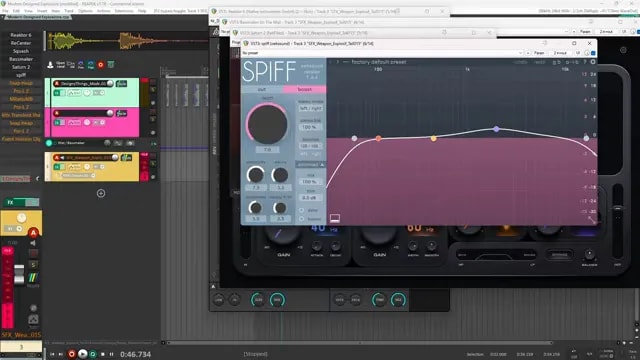Select the purple EQ node in Spiff
This screenshot has width=640, height=360.
pos(496,129)
